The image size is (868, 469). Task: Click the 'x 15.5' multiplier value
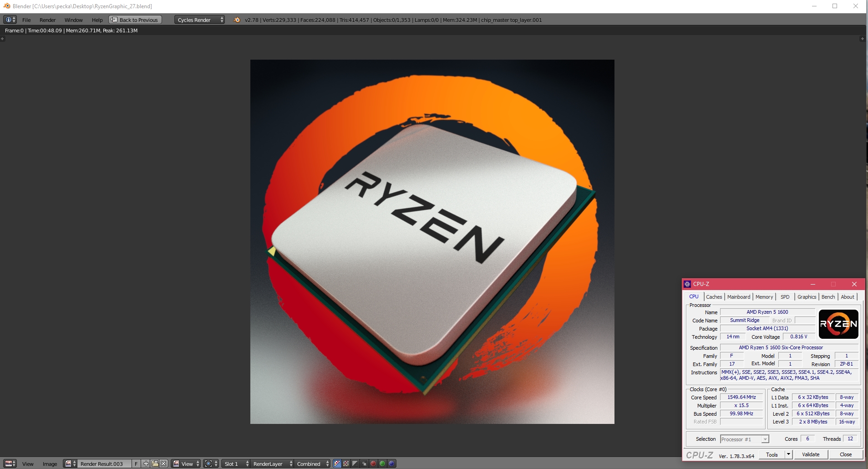tap(741, 405)
